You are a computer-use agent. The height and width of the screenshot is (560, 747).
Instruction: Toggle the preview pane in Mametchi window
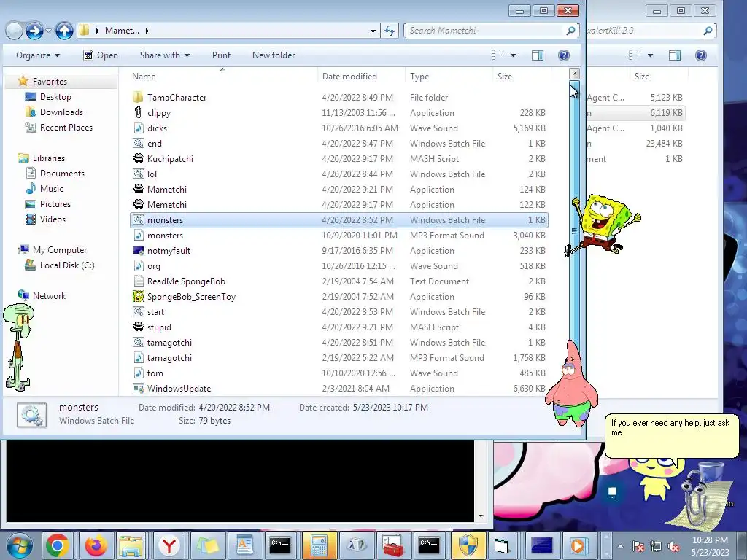pos(538,55)
